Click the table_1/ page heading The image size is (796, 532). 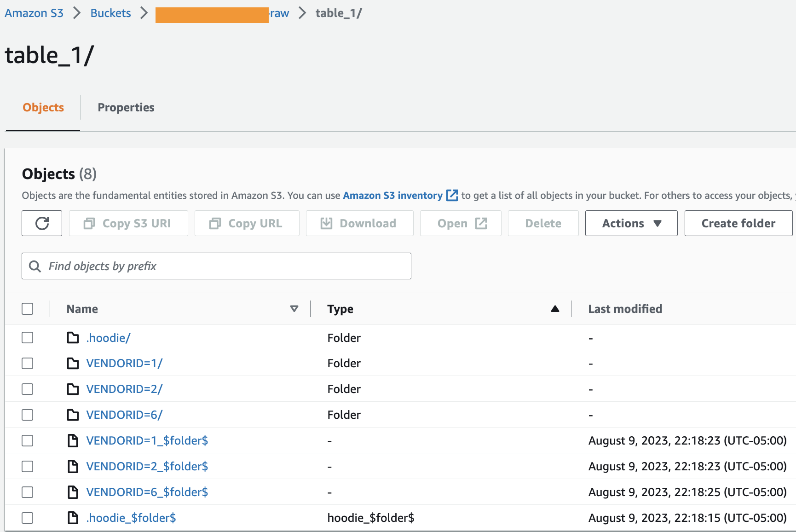[49, 56]
